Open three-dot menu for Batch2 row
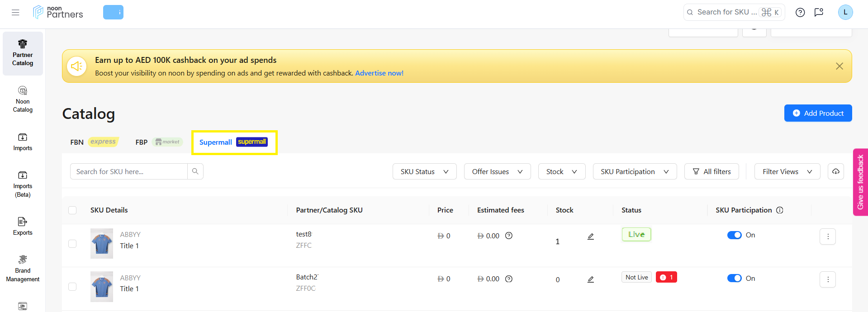This screenshot has width=868, height=312. [828, 279]
